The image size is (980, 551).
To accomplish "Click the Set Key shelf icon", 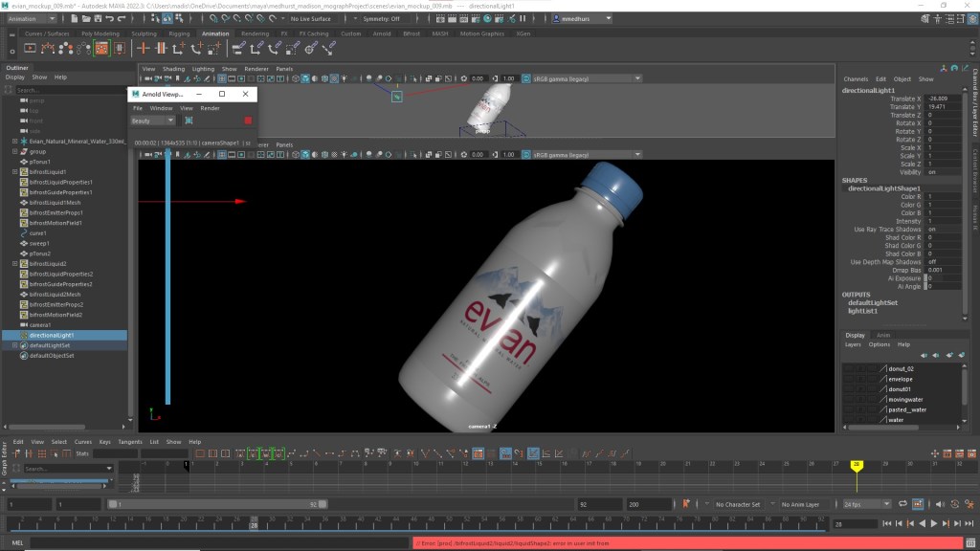I will tap(145, 48).
